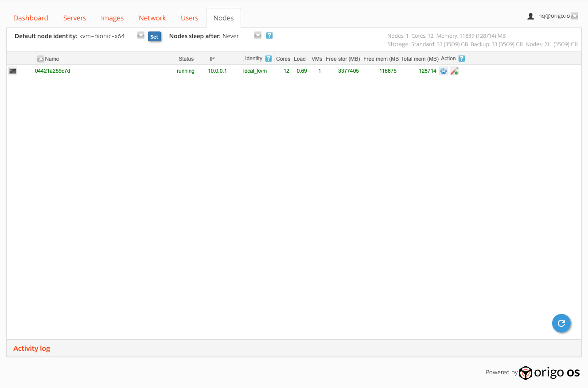
Task: Click the reload node action icon
Action: coord(444,71)
